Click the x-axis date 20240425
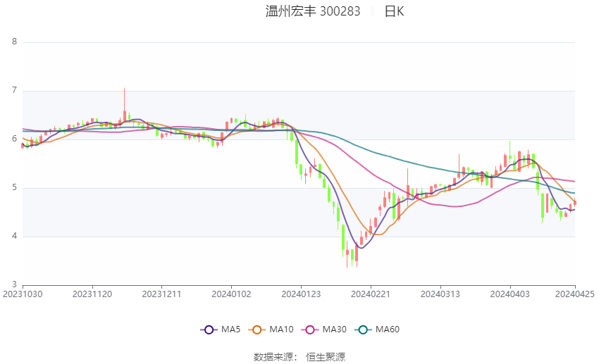This screenshot has height=364, width=599. [574, 294]
